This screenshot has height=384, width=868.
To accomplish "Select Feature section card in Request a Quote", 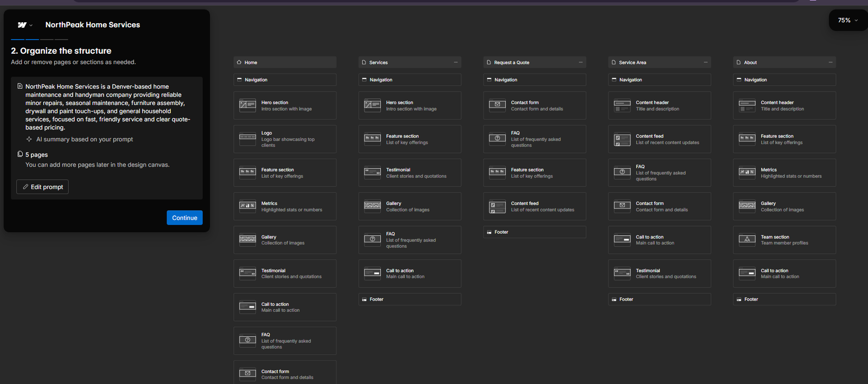I will (x=534, y=172).
